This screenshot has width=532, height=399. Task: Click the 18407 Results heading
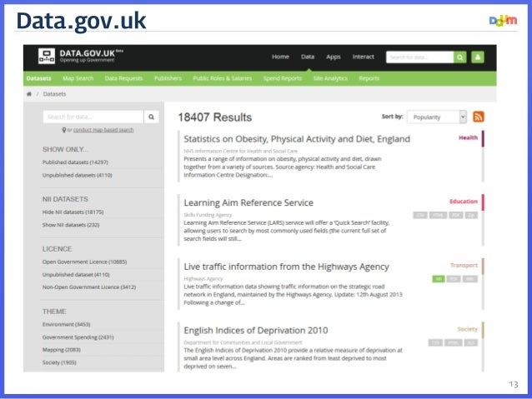point(215,117)
